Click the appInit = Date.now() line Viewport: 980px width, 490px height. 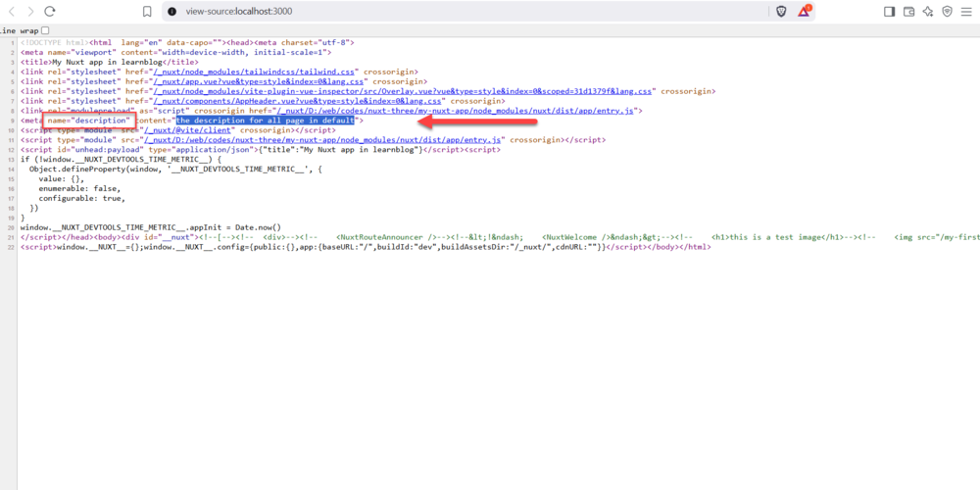click(151, 227)
